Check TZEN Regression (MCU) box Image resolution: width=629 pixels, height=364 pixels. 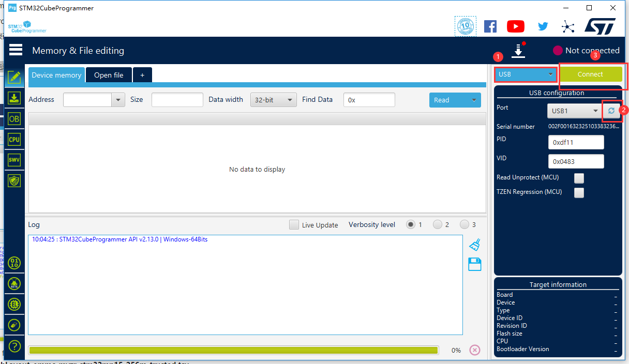coord(579,192)
